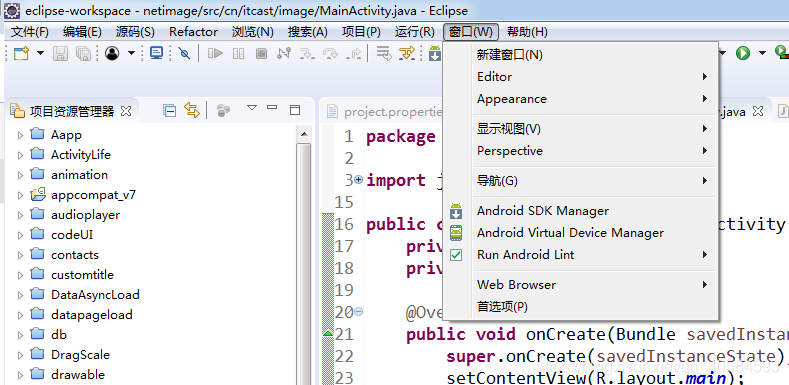Open the Editor submenu
Screen dimensions: 789x385
pyautogui.click(x=580, y=76)
